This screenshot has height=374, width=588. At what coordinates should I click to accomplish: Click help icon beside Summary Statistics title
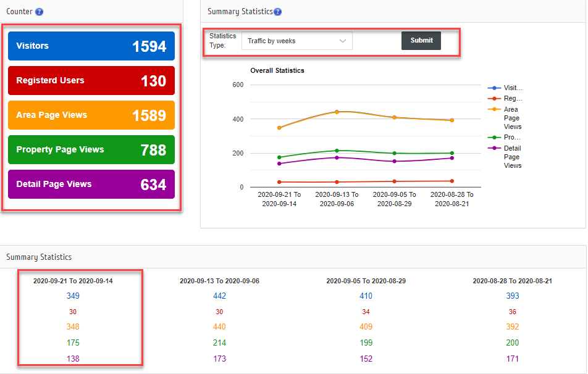[277, 12]
